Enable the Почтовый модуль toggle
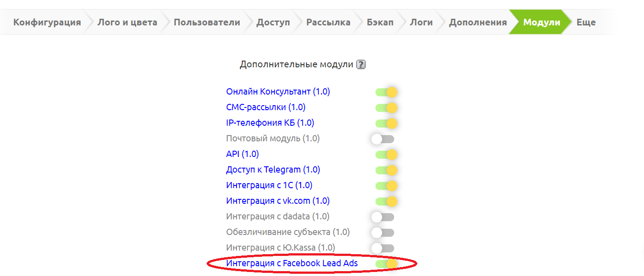 click(x=383, y=139)
